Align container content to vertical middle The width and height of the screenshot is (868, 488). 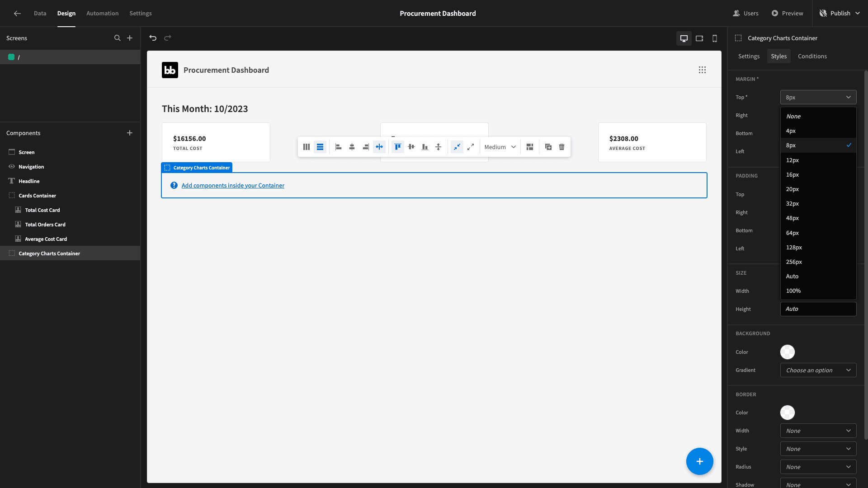coord(411,147)
